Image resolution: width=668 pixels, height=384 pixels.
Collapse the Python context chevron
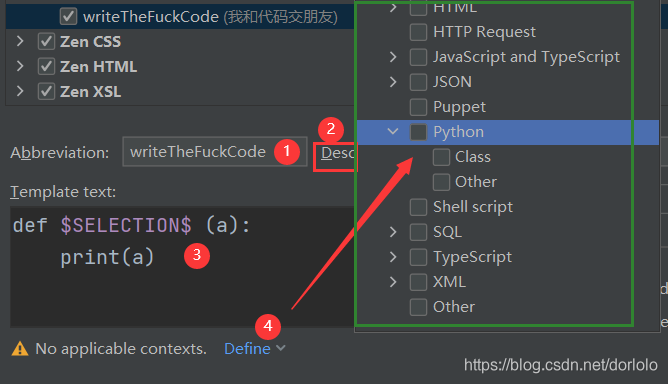point(393,132)
